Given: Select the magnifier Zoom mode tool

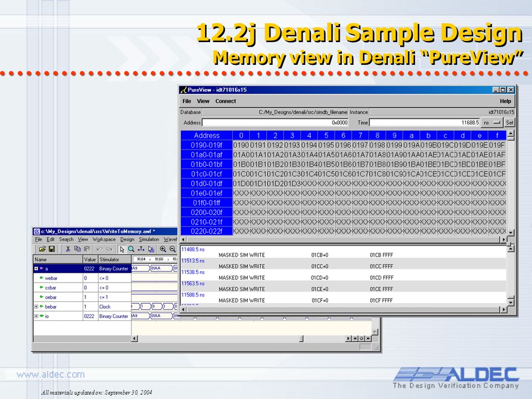Looking at the screenshot, I should pos(131,249).
